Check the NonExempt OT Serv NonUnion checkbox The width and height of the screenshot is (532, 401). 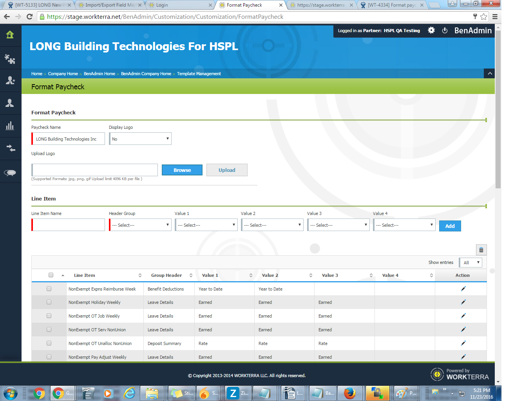click(x=49, y=329)
